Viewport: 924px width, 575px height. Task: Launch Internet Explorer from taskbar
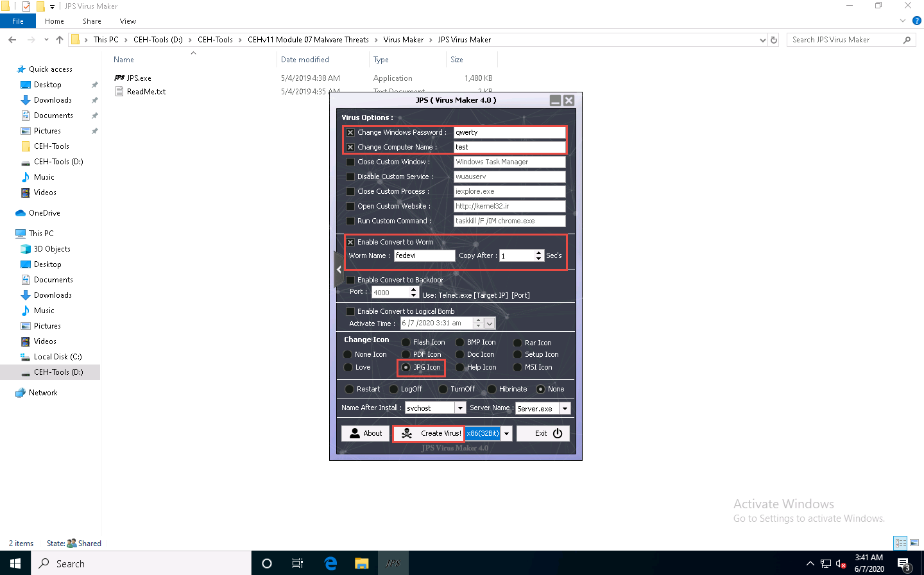330,563
